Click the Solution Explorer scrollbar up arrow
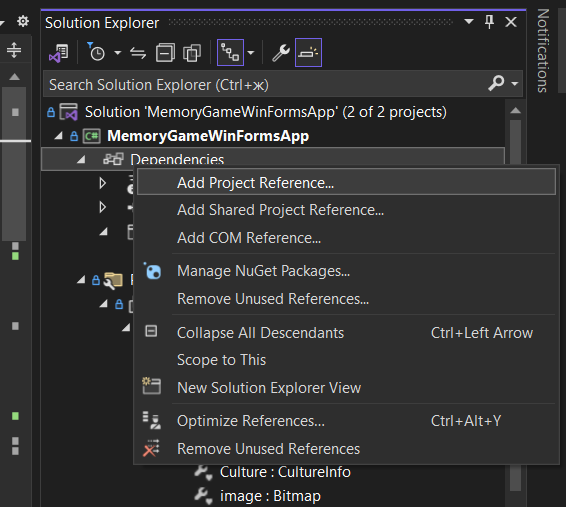This screenshot has height=507, width=566. coord(515,110)
